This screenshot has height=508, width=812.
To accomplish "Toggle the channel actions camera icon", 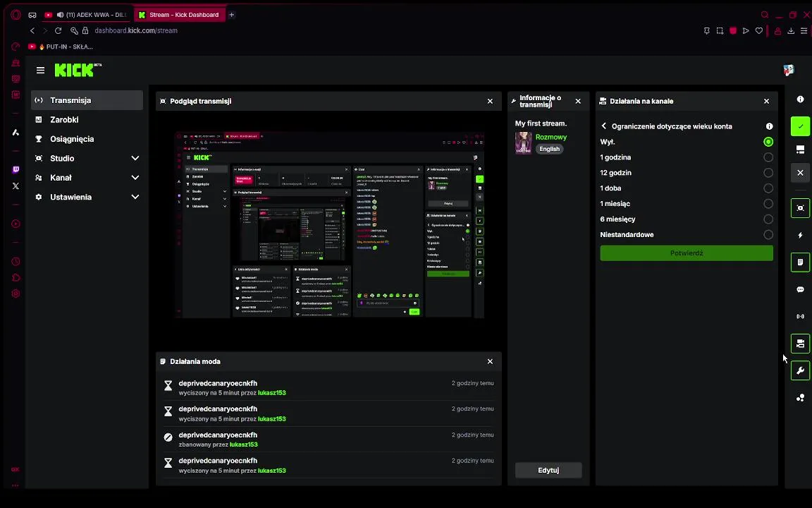I will [x=800, y=344].
